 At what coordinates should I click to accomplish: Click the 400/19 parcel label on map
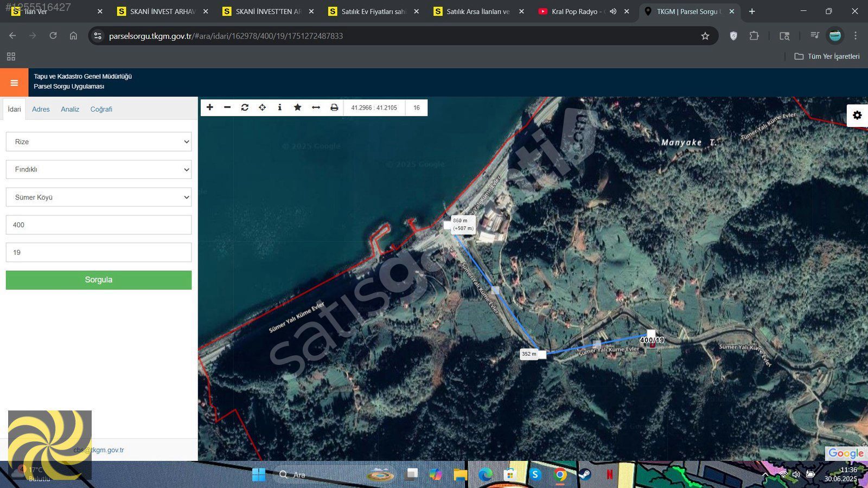652,340
